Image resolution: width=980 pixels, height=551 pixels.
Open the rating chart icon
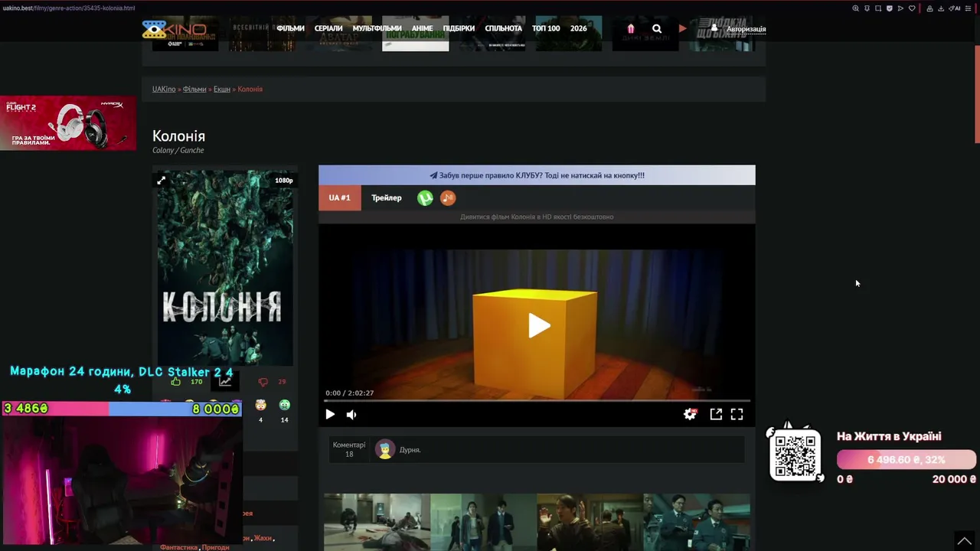click(x=225, y=382)
